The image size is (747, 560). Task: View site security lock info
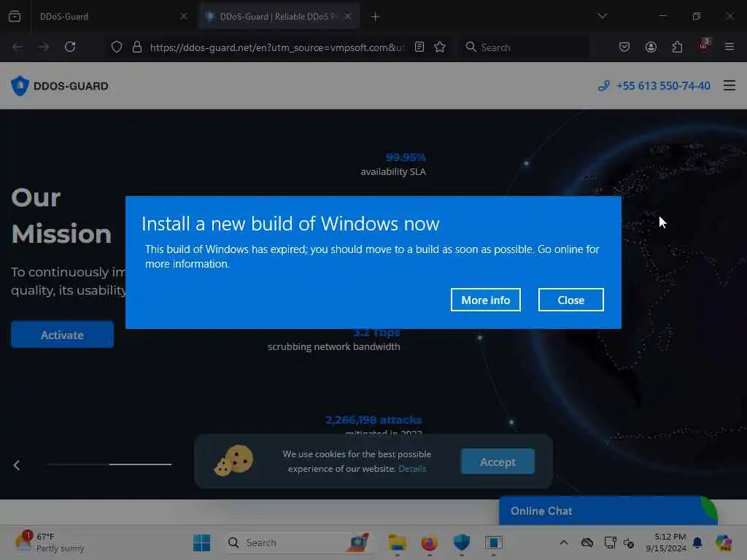click(x=137, y=47)
